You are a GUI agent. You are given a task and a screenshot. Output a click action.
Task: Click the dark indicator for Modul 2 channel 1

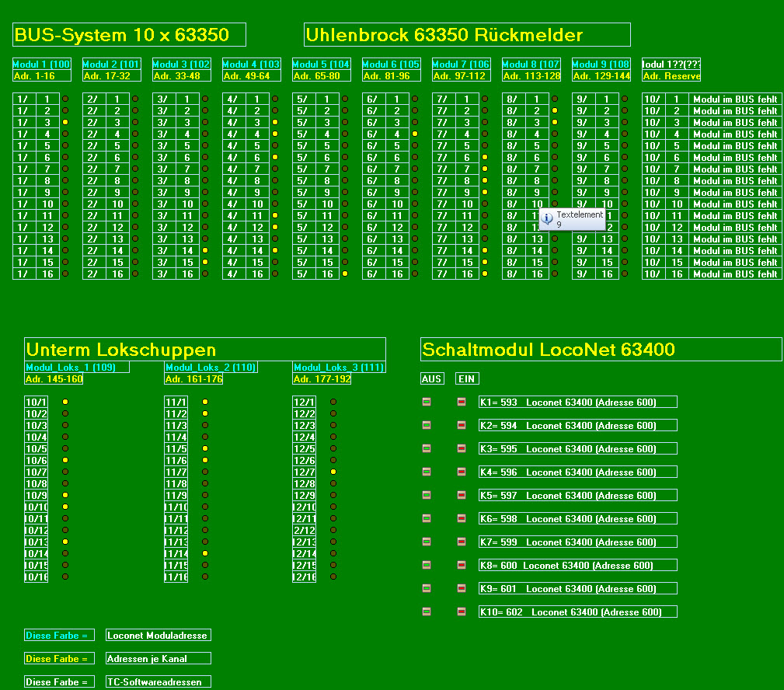coord(135,99)
